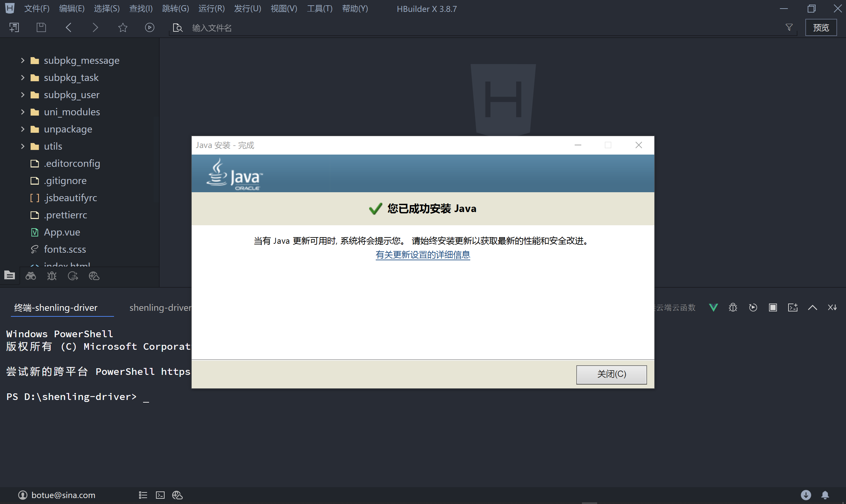Expand the subpkg_message folder
The width and height of the screenshot is (846, 504).
(x=23, y=60)
